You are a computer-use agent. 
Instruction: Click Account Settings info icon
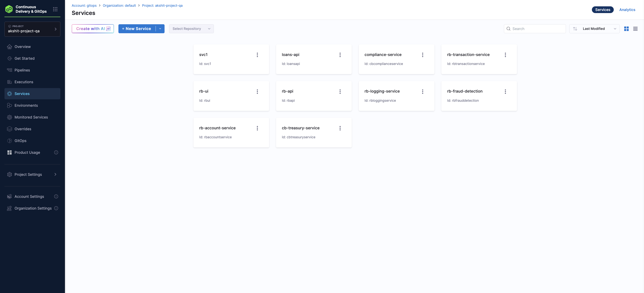coord(56,197)
